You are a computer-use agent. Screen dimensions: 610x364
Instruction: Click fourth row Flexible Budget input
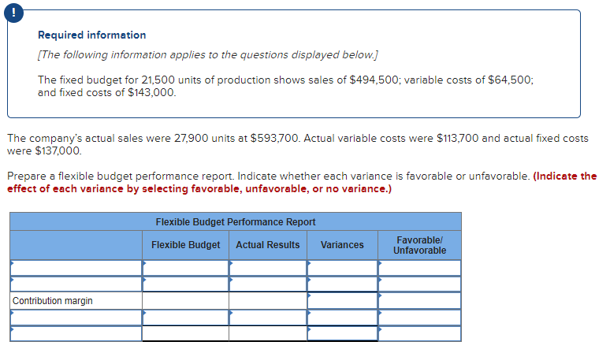tap(185, 318)
